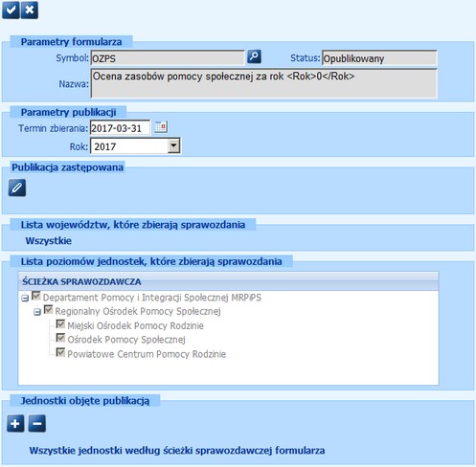Collapse the Regionalny Ośrodek tree node
476x467 pixels.
pos(37,312)
